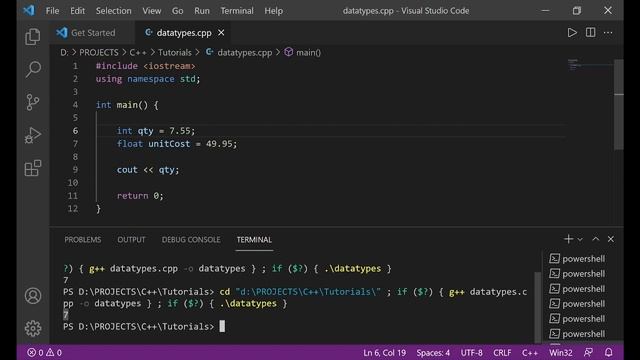
Task: Expand the C++ breadcrumb segment
Action: (x=138, y=53)
